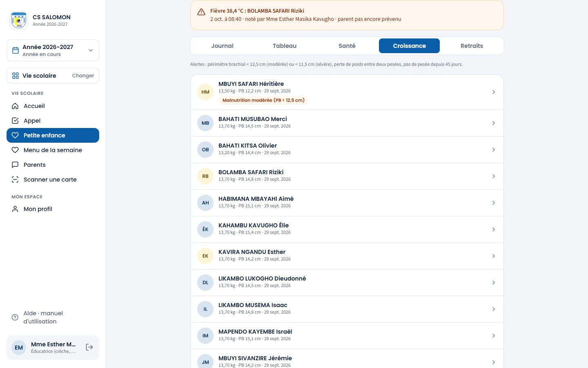
Task: Click the RB avatar for Riziki
Action: point(205,176)
